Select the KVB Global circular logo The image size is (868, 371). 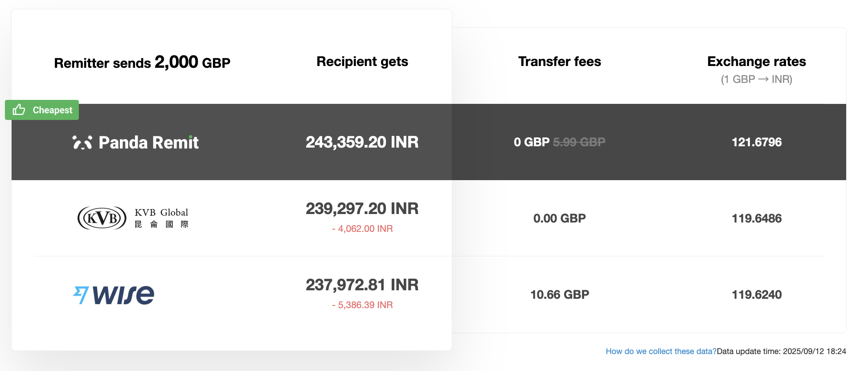[x=102, y=218]
